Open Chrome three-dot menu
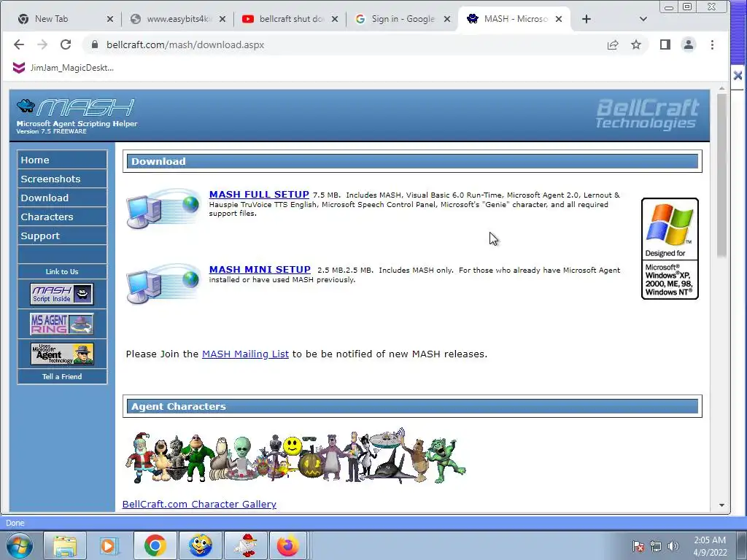This screenshot has height=560, width=747. (712, 44)
